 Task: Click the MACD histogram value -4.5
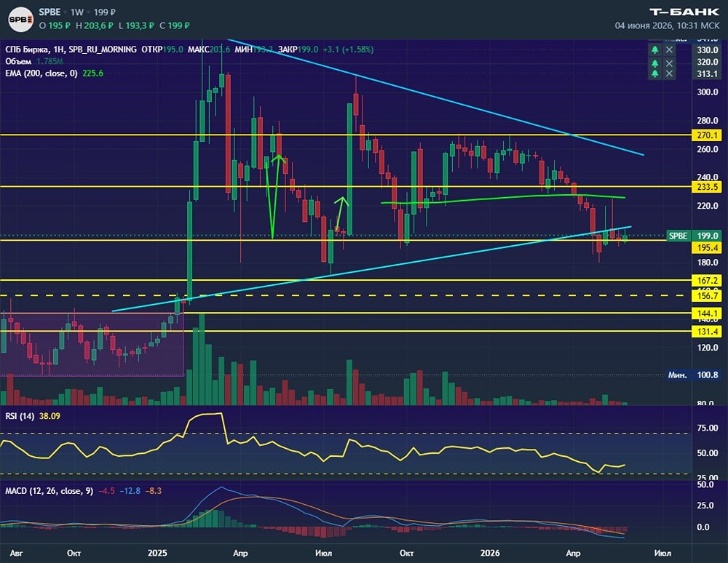tap(107, 491)
